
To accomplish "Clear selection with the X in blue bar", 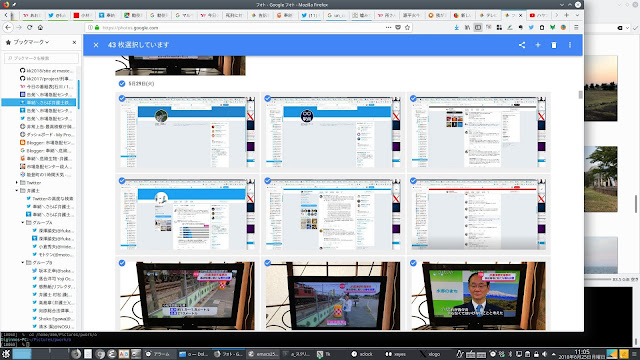I will click(x=96, y=45).
